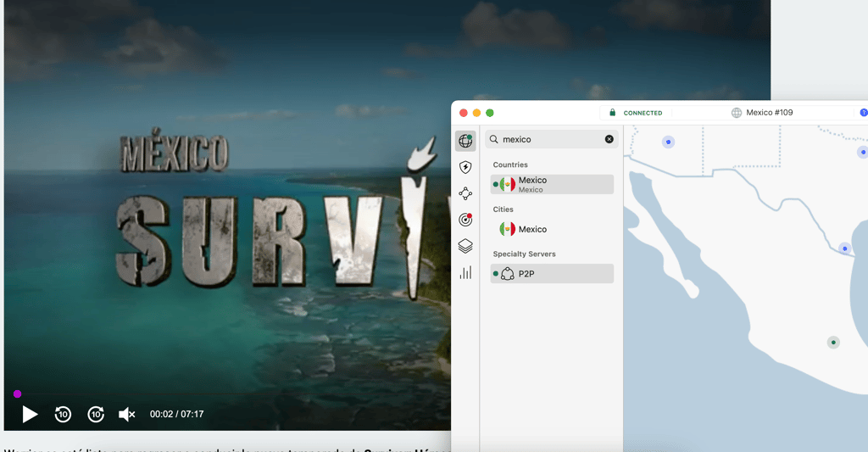The image size is (868, 452).
Task: Clear the mexico search text
Action: pyautogui.click(x=609, y=139)
